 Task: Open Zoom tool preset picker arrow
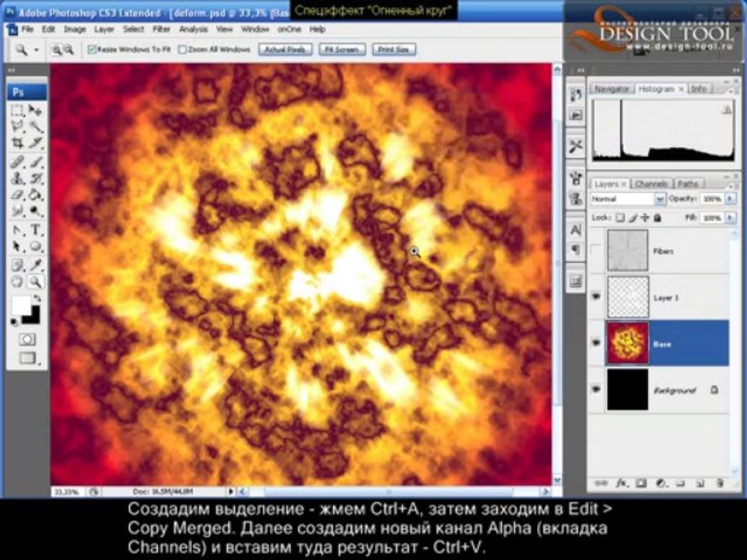37,50
